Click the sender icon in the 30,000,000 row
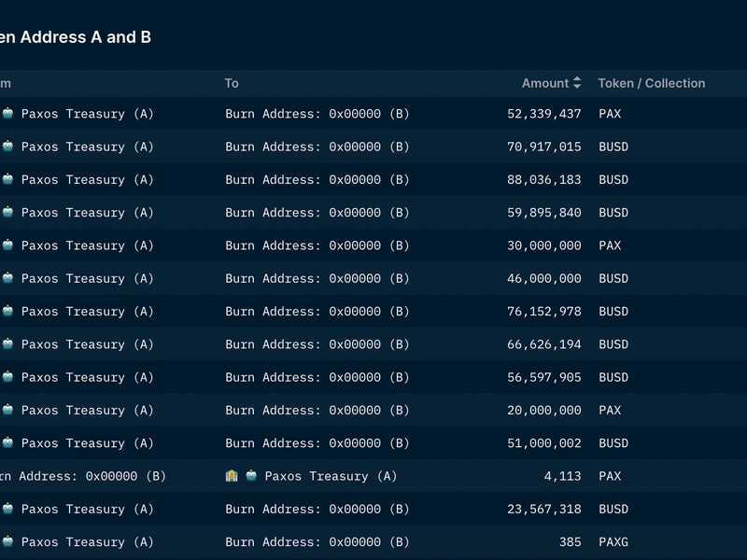Viewport: 747px width, 560px height. [x=7, y=245]
